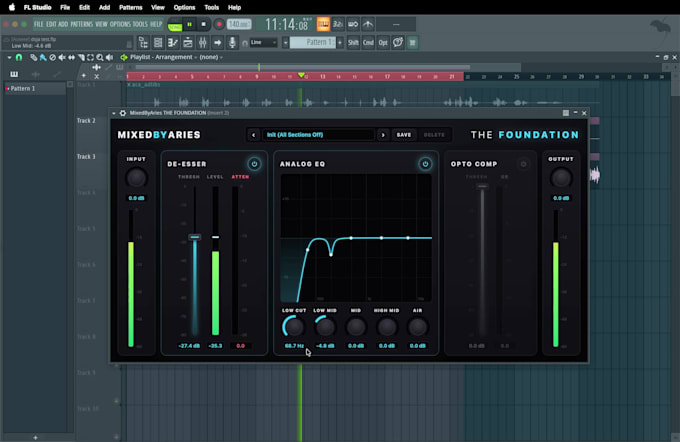Click the speech bubble help icon

pyautogui.click(x=398, y=43)
